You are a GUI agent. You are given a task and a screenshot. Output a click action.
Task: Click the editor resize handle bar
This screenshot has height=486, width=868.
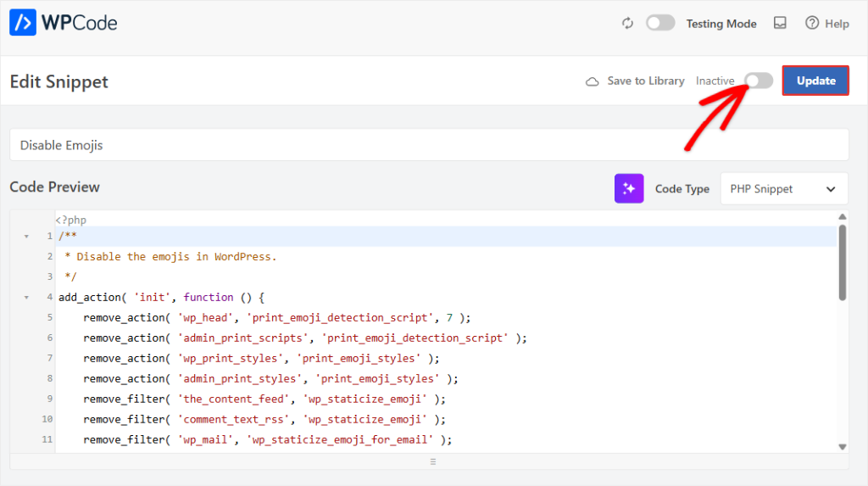(x=433, y=461)
